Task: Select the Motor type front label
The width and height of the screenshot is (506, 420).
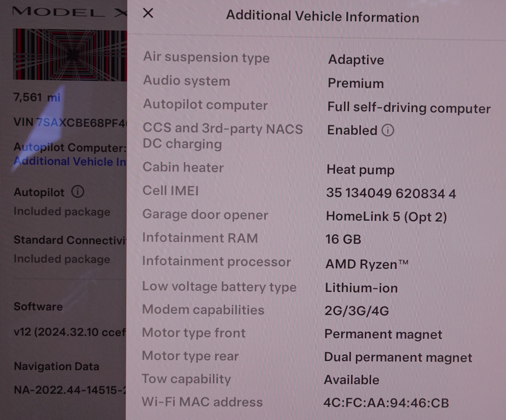Action: pyautogui.click(x=194, y=333)
